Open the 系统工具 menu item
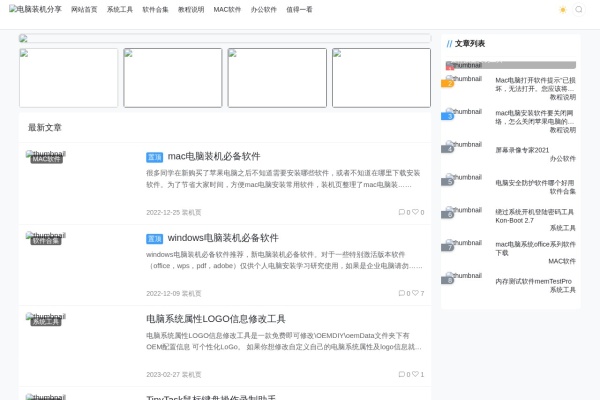Image resolution: width=600 pixels, height=400 pixels. point(120,10)
